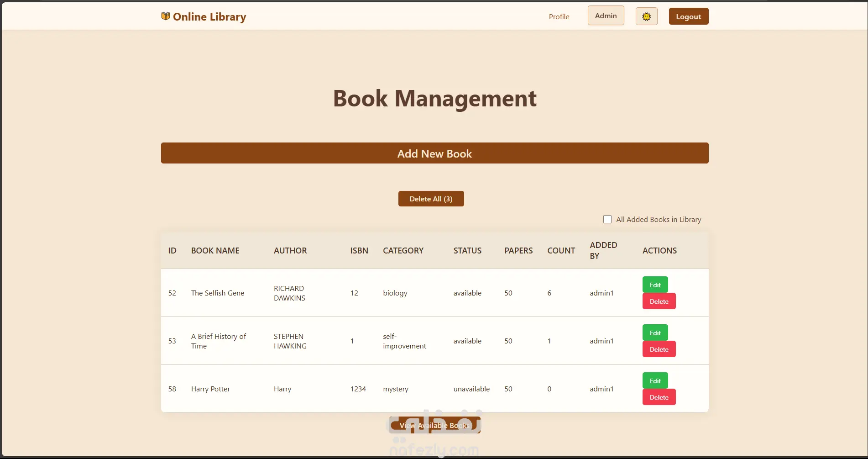
Task: Click the All Added Books in Library label
Action: tap(659, 219)
